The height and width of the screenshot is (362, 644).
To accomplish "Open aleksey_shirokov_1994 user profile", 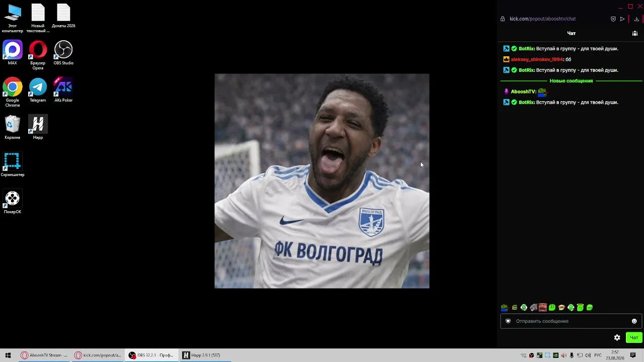I will [x=537, y=59].
